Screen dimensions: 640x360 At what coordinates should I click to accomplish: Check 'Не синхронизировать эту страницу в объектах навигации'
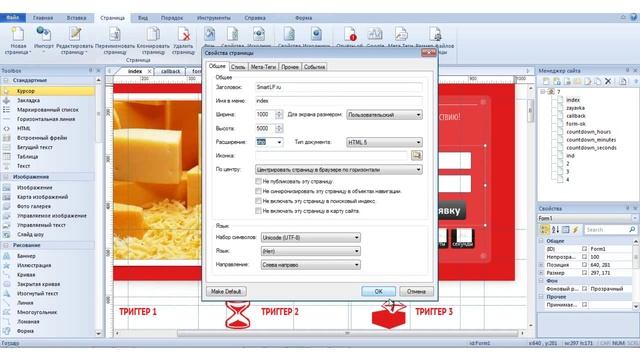click(x=258, y=191)
